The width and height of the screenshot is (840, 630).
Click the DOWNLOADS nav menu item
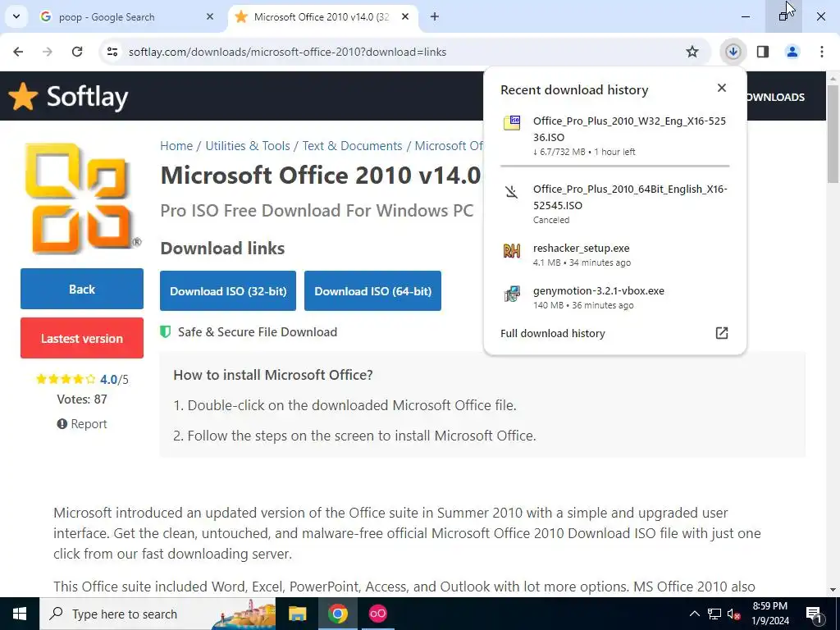tap(775, 97)
